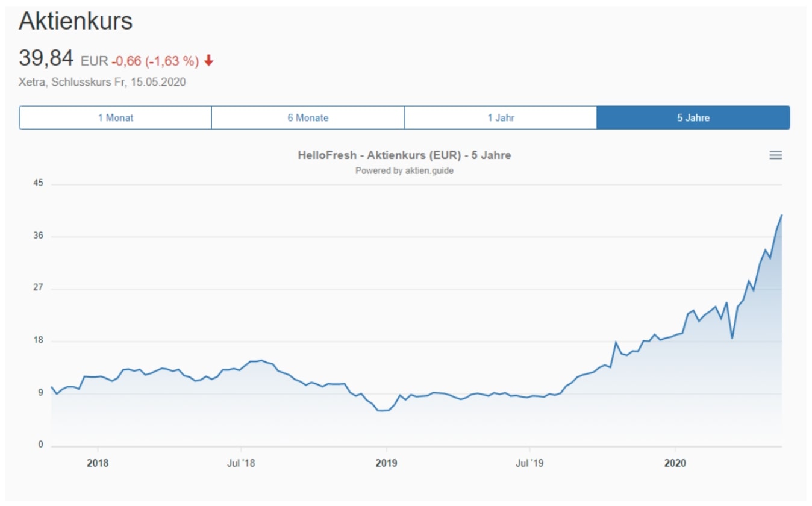Open the chart hamburger menu icon
The image size is (812, 506).
tap(775, 155)
